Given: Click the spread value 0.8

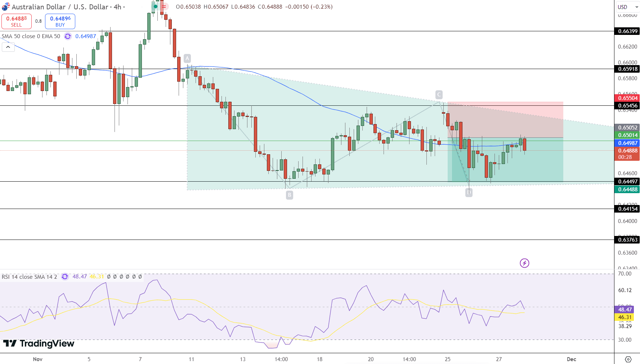Looking at the screenshot, I should pyautogui.click(x=39, y=21).
